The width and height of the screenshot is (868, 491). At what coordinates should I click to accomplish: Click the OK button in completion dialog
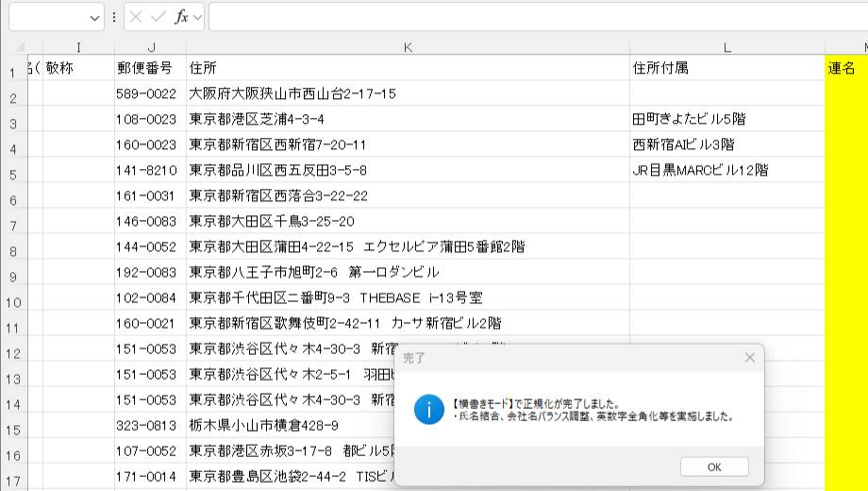(714, 467)
